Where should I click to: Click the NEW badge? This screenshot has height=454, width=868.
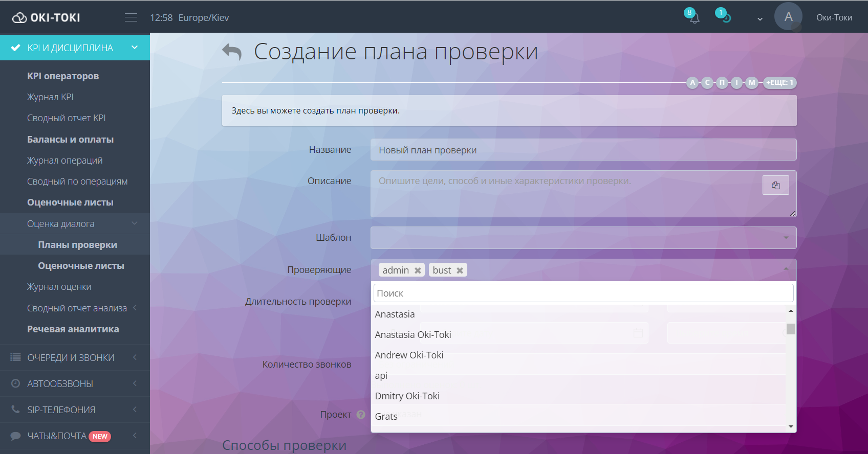point(100,436)
